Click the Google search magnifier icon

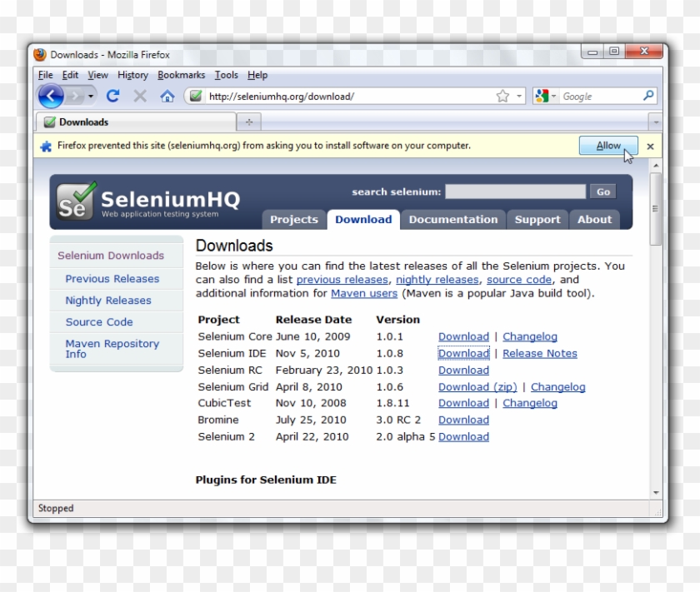648,96
